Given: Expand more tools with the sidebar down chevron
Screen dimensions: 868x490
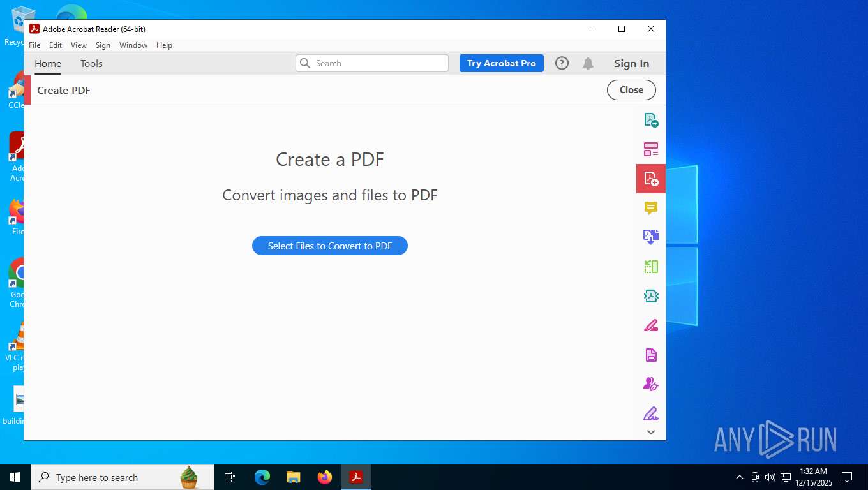Looking at the screenshot, I should tap(651, 432).
